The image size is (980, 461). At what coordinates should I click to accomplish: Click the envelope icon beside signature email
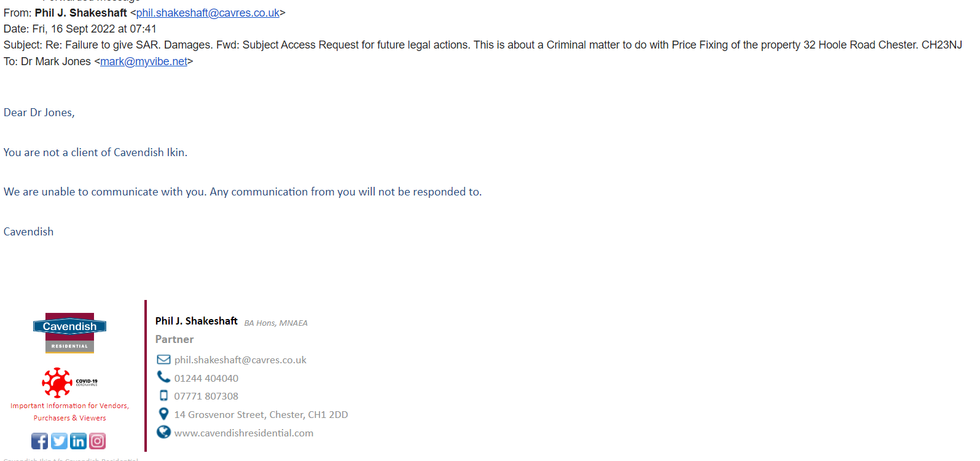pos(163,360)
